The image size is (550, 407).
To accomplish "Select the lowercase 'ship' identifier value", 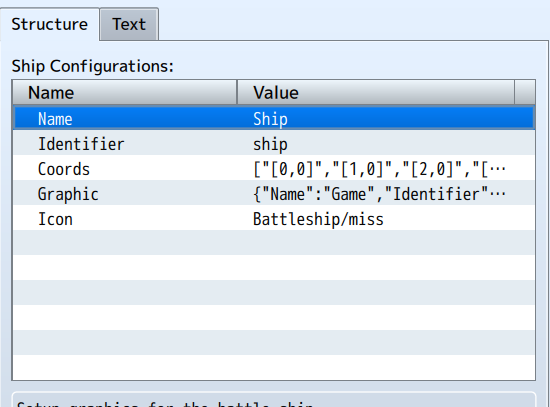I will pos(270,144).
